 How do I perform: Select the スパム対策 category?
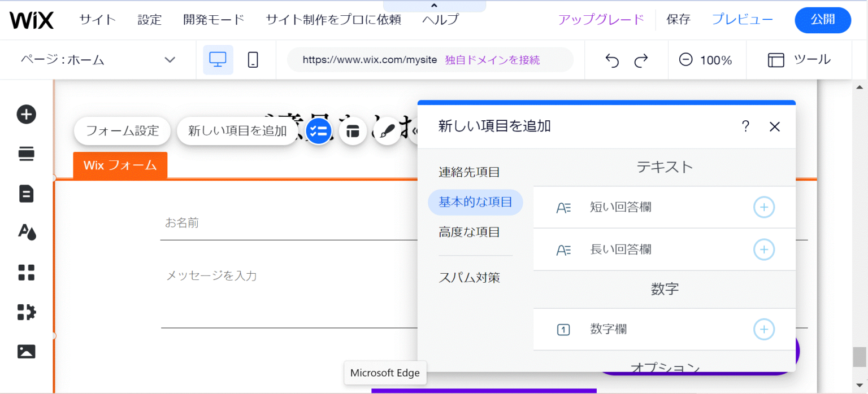coord(469,277)
